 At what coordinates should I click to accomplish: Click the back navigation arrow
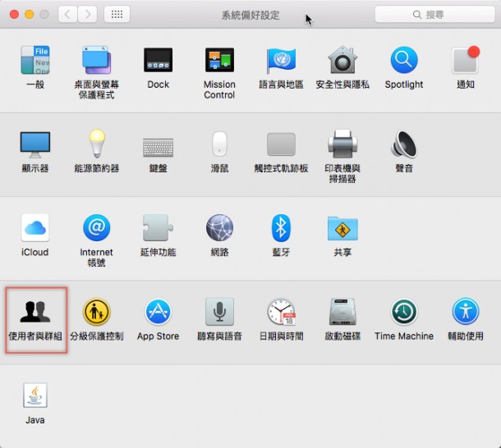pos(67,15)
